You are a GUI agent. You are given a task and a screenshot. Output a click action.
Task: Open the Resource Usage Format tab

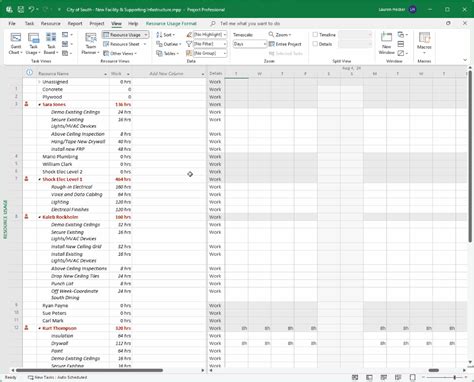pyautogui.click(x=171, y=23)
